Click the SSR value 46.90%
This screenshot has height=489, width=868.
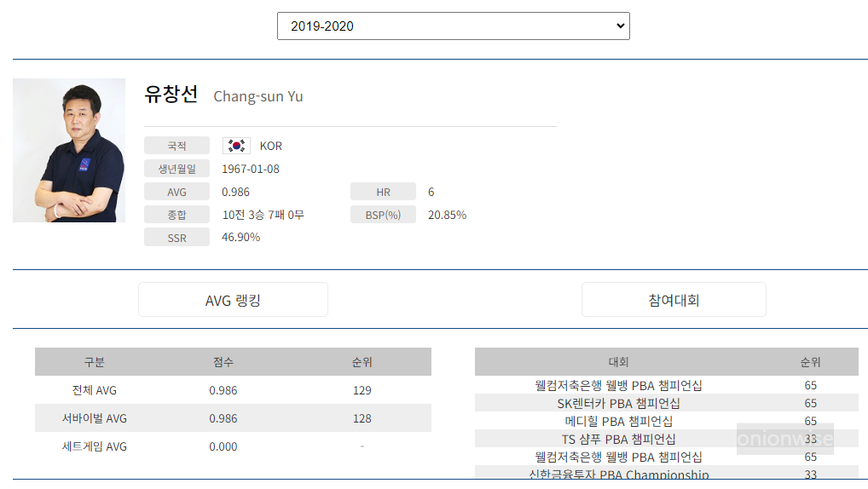pos(240,237)
